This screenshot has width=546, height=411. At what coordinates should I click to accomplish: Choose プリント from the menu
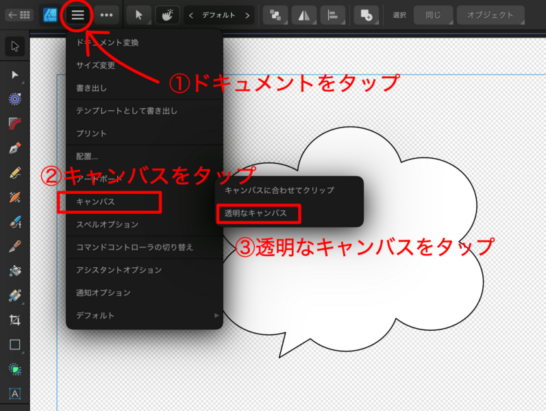click(x=144, y=133)
